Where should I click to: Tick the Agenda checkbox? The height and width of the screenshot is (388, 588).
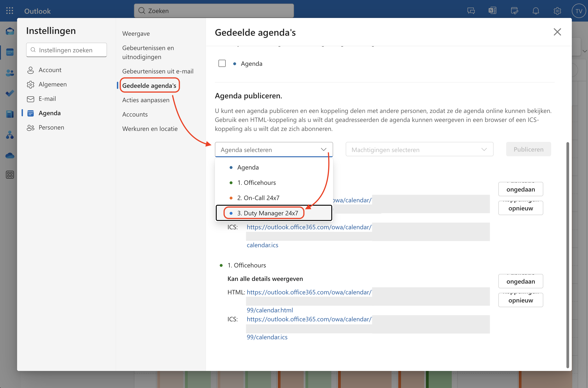point(222,64)
